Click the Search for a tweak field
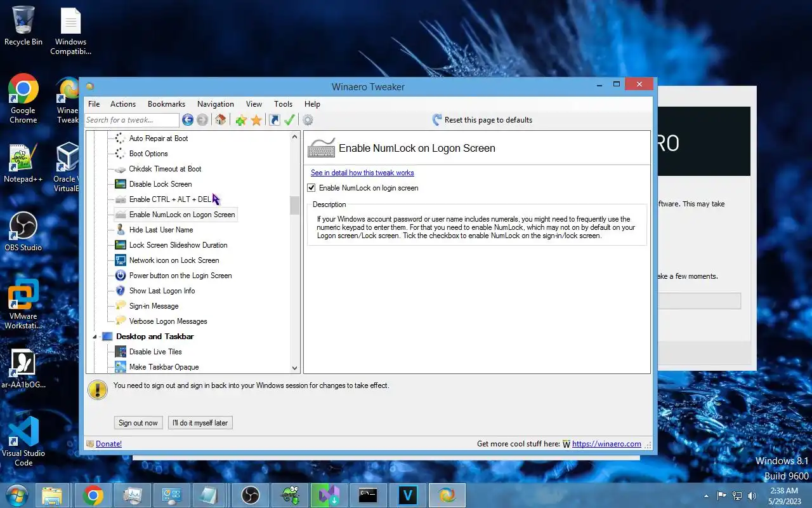The width and height of the screenshot is (812, 508). tap(132, 120)
